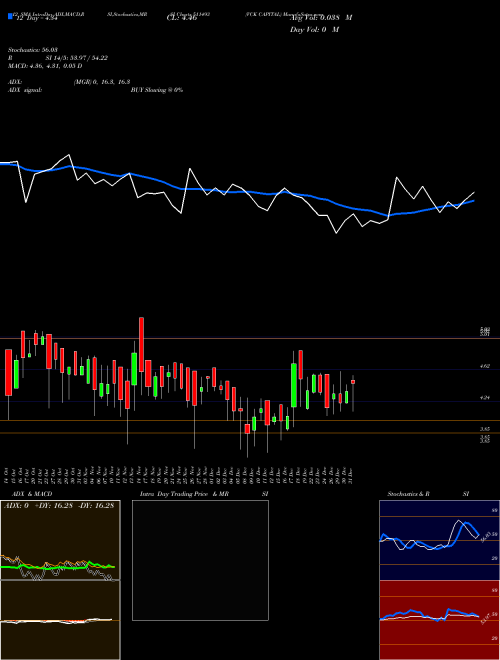Click the 'ADX signal:' label

(x=25, y=90)
